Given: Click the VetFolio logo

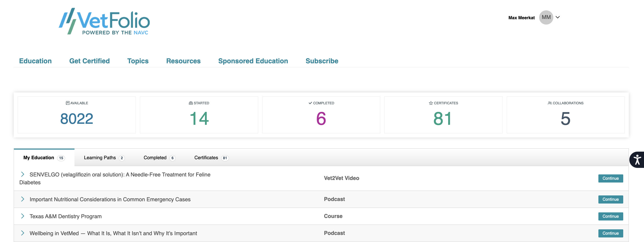Looking at the screenshot, I should click(104, 21).
